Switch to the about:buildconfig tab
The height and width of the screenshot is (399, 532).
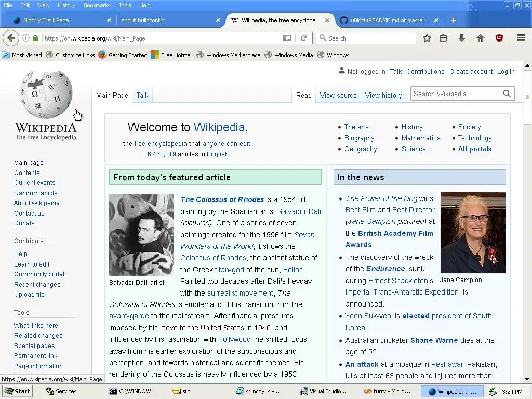click(x=170, y=20)
